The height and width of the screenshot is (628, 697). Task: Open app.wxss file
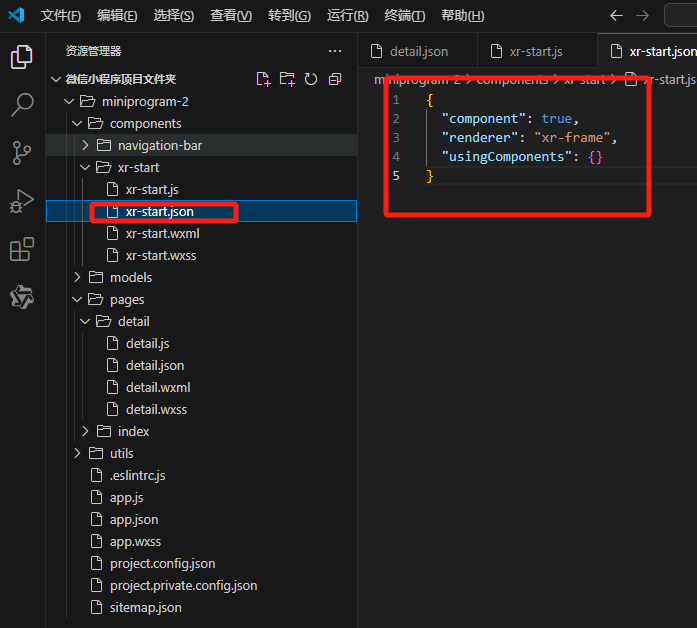pyautogui.click(x=201, y=541)
